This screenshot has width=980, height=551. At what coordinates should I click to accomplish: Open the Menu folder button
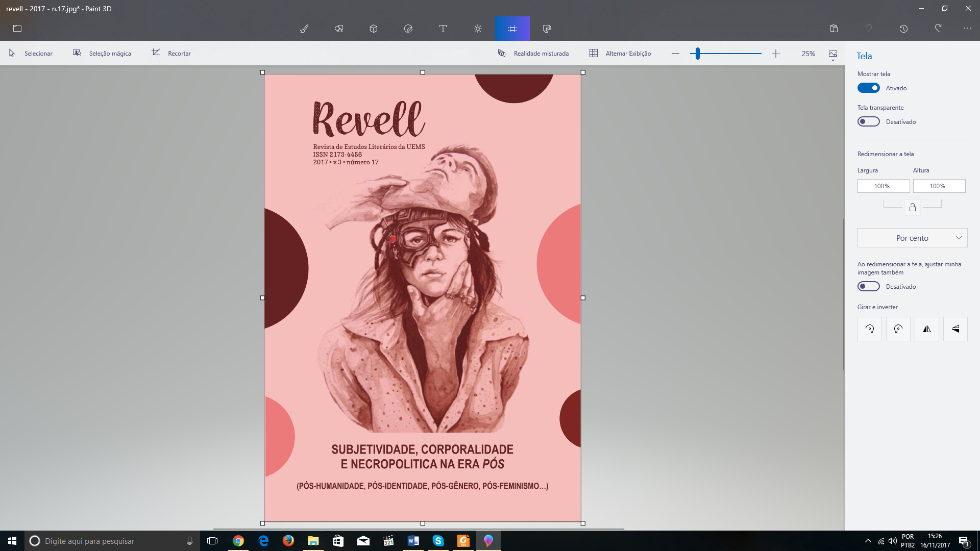tap(17, 29)
